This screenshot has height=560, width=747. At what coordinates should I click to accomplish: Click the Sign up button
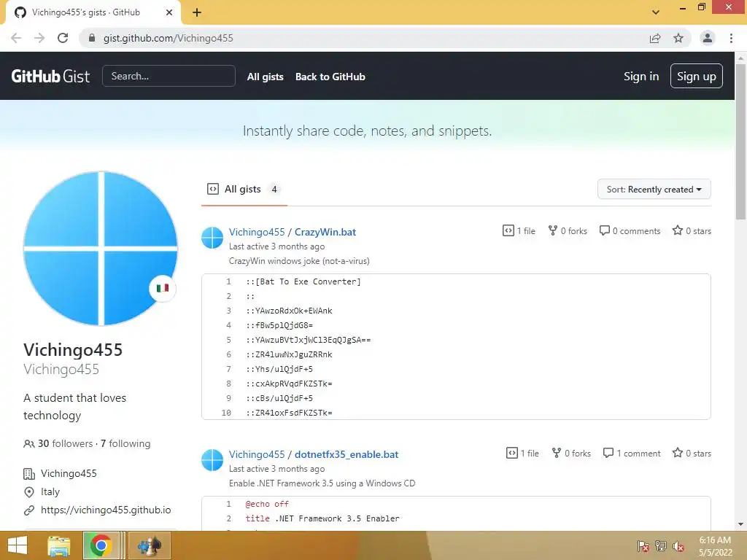tap(696, 76)
